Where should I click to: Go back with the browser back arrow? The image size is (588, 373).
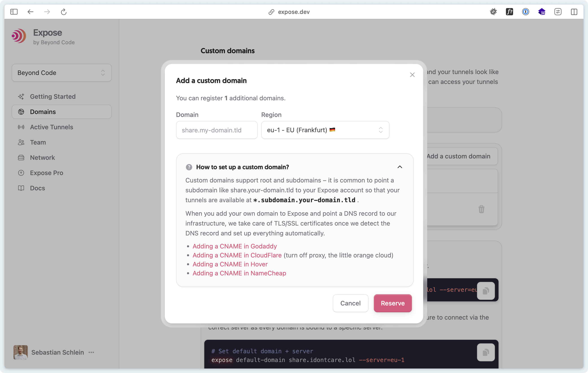(x=30, y=12)
